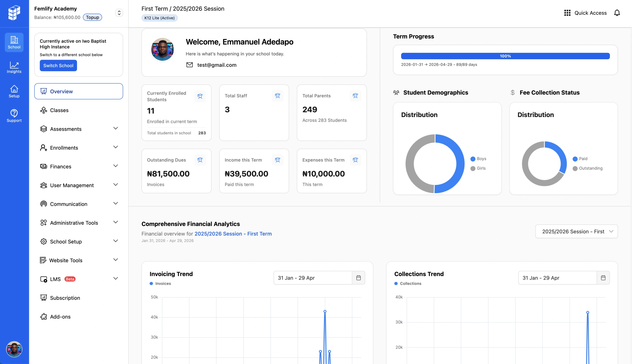Image resolution: width=632 pixels, height=364 pixels.
Task: Expand the LMS Beta chevron
Action: 115,279
